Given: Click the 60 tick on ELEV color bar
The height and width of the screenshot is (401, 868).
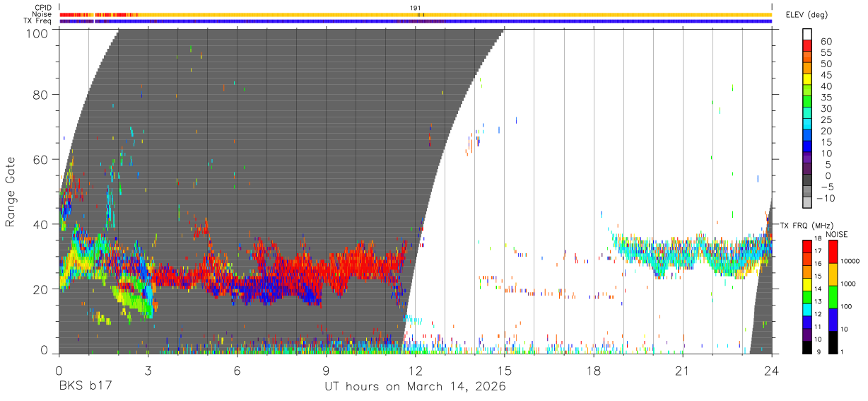Looking at the screenshot, I should coord(826,42).
